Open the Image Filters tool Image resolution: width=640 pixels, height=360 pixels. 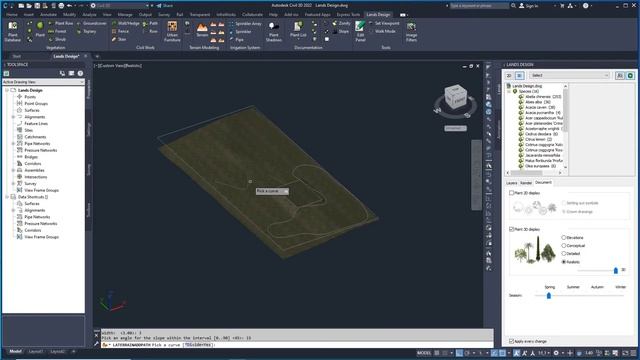(x=411, y=31)
